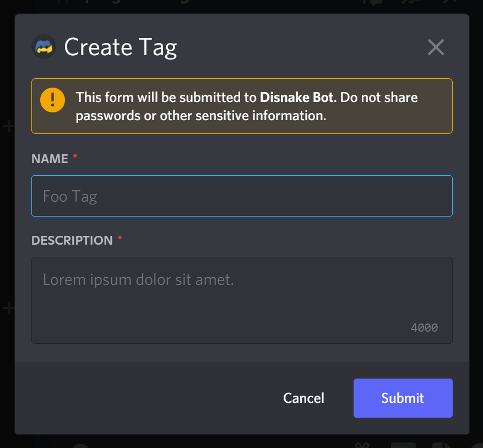This screenshot has width=483, height=448.
Task: Dismiss the modal with the X
Action: [x=436, y=47]
